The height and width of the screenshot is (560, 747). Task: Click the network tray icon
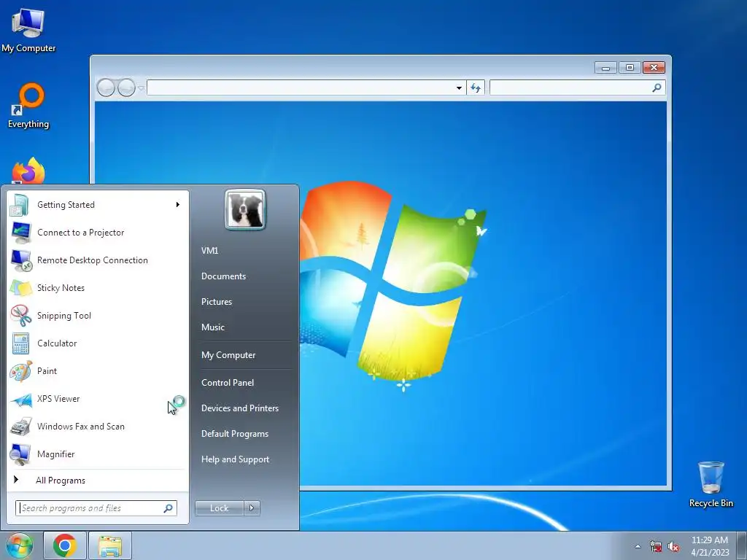(x=656, y=547)
